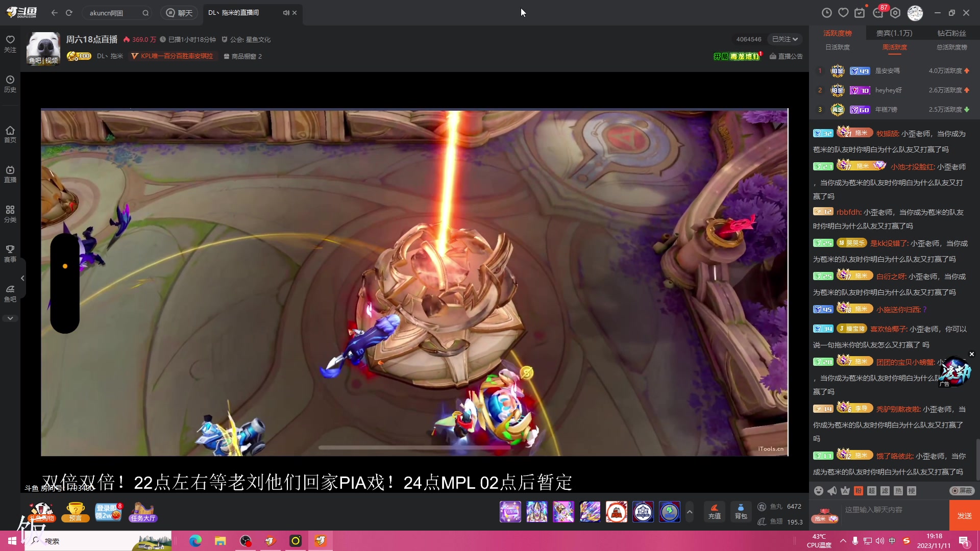Open the crown noble chat style icon

[845, 491]
